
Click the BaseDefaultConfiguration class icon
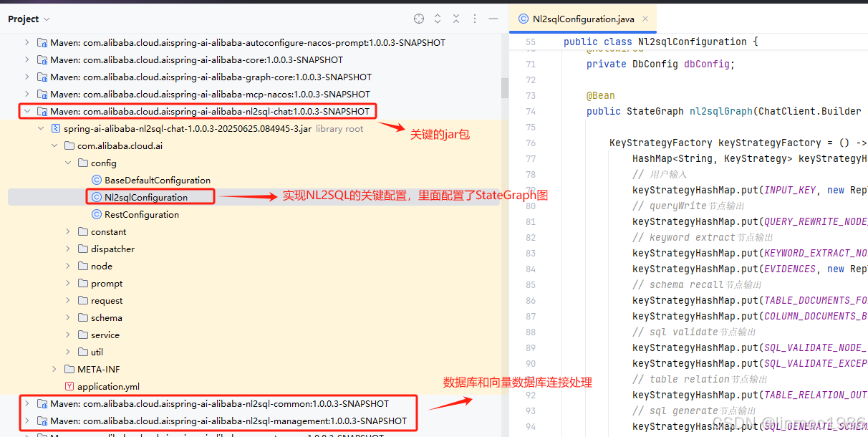[x=97, y=180]
